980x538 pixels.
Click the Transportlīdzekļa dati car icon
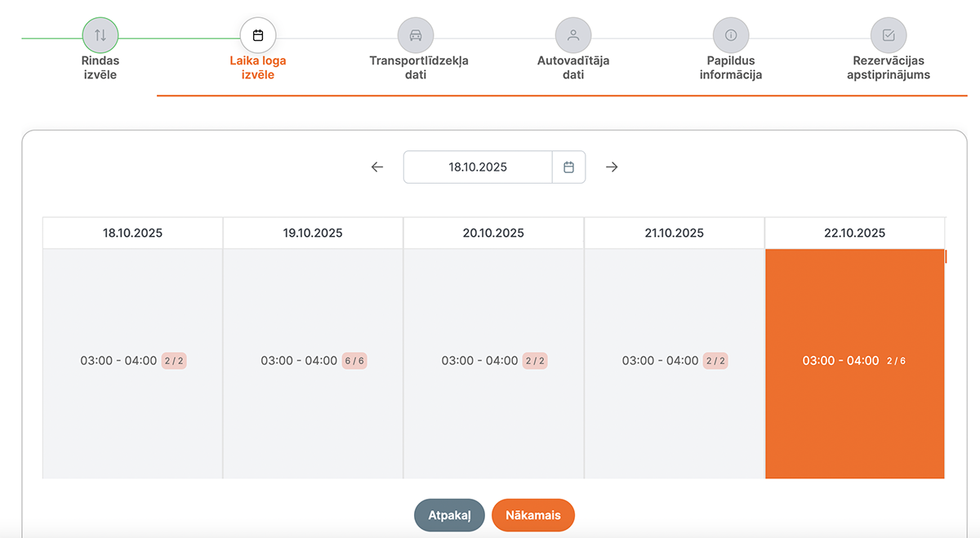tap(416, 35)
